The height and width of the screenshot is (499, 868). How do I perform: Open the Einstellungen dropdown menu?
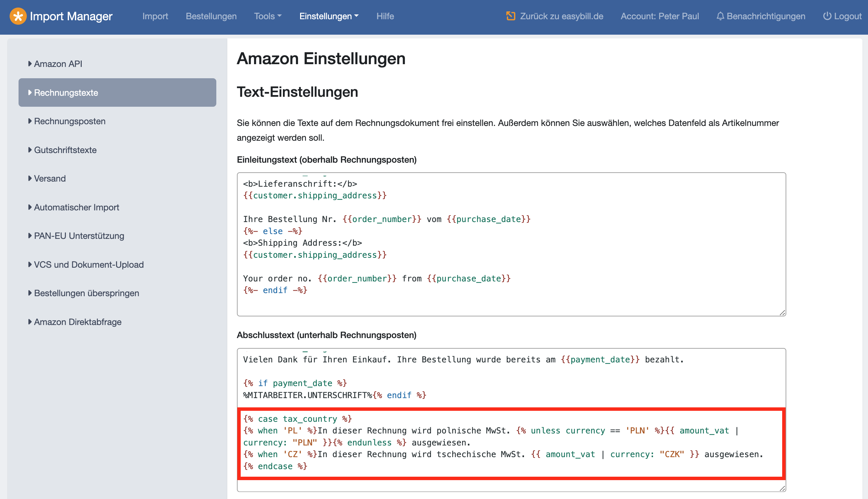[x=329, y=16]
